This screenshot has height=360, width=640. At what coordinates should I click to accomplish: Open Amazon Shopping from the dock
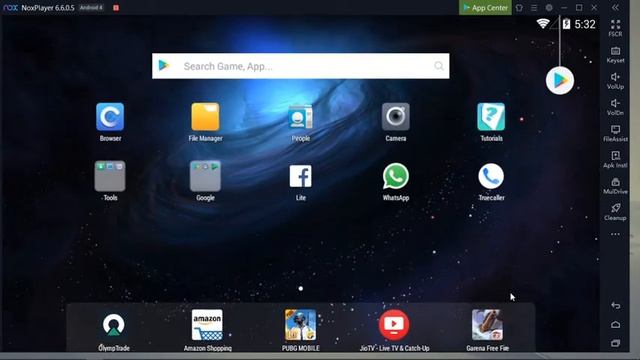[207, 325]
